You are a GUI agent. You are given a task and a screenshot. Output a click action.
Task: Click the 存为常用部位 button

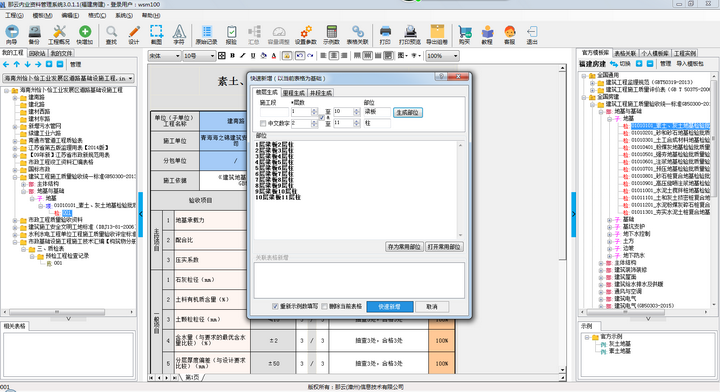click(404, 246)
